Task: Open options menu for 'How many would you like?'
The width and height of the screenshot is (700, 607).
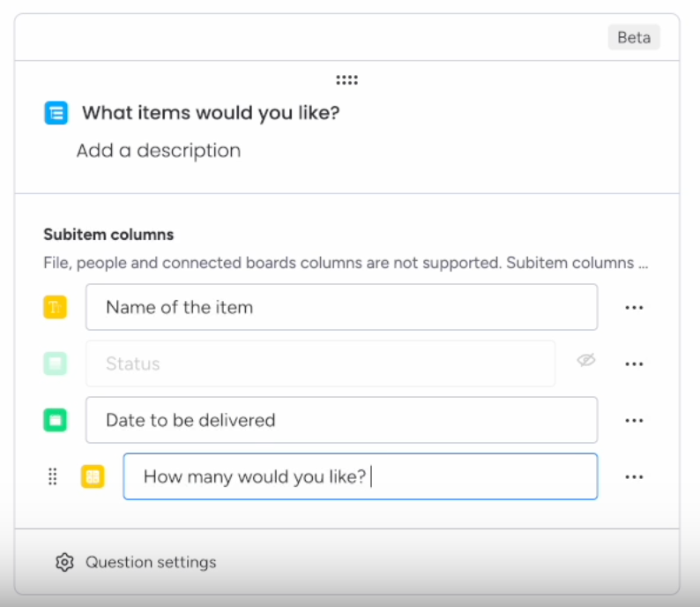Action: (x=634, y=476)
